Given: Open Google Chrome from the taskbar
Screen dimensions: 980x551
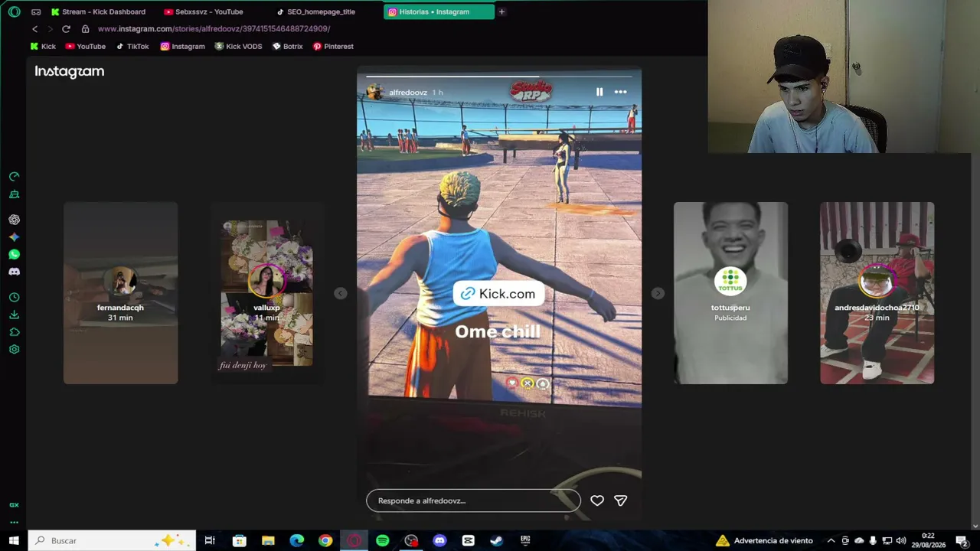Looking at the screenshot, I should (x=325, y=540).
